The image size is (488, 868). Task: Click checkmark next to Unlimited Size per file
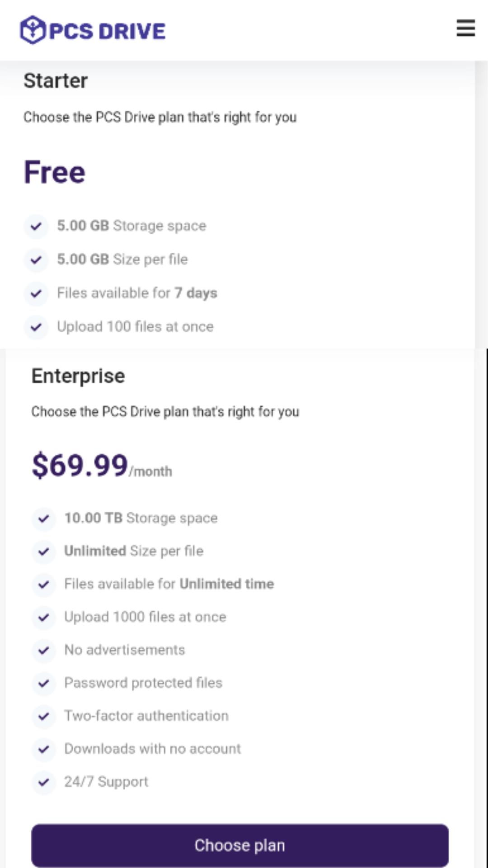tap(44, 552)
